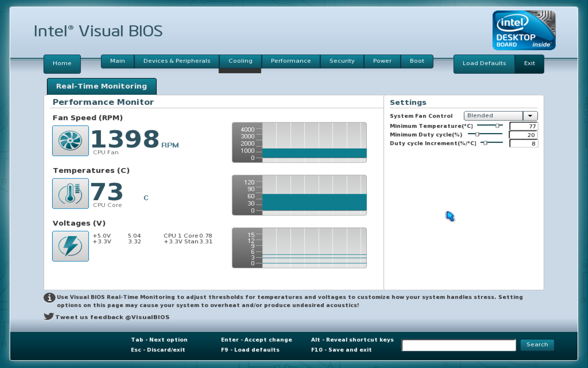
Task: Open the System Fan Control dropdown arrow
Action: point(530,116)
